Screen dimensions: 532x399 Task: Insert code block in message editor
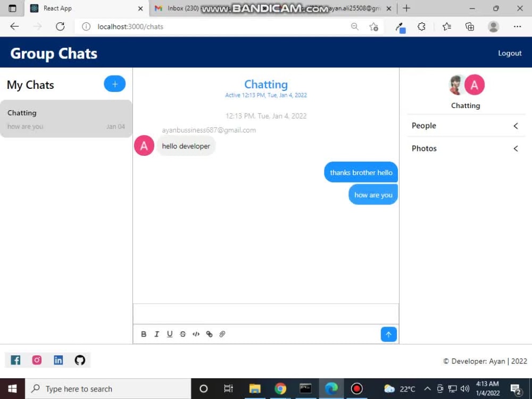coord(196,334)
